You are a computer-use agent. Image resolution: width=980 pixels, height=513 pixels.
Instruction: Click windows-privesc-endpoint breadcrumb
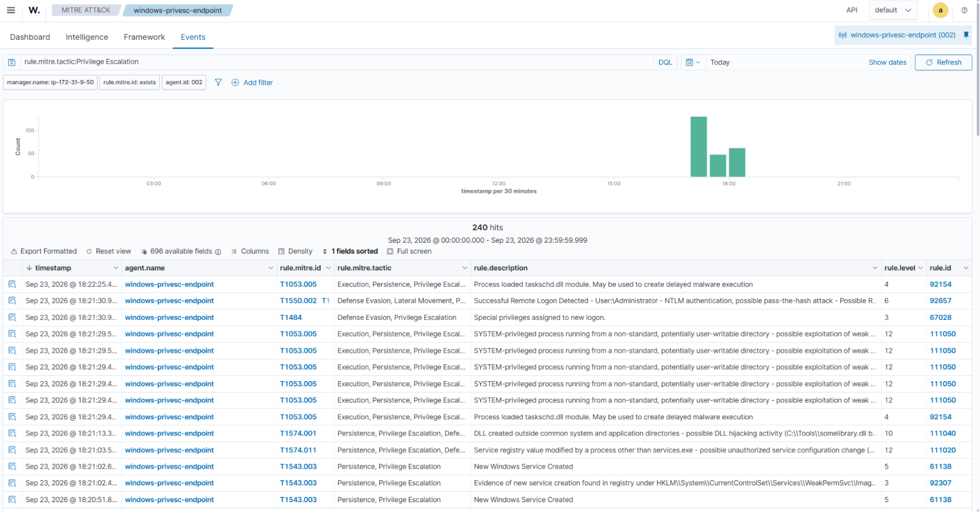(177, 10)
